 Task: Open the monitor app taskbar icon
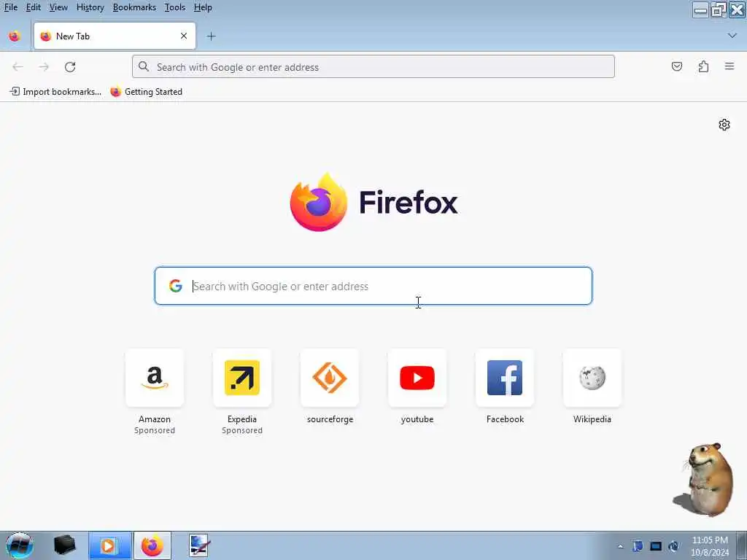tap(198, 545)
